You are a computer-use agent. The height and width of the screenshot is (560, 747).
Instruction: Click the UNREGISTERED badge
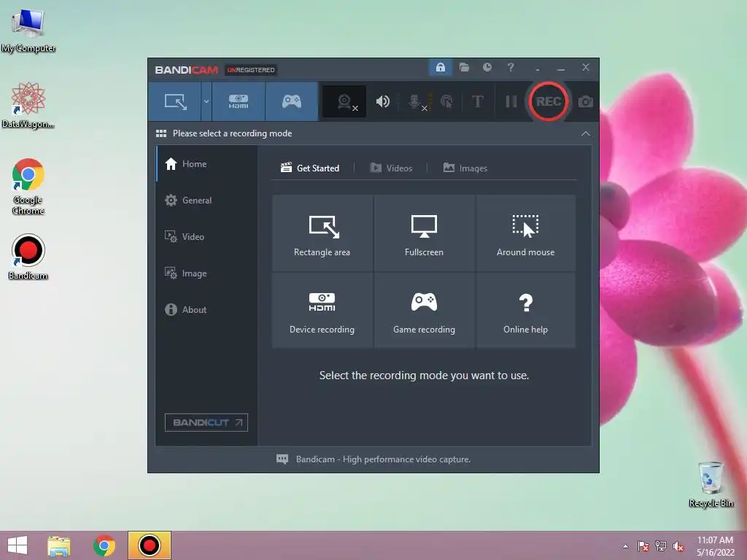tap(251, 70)
